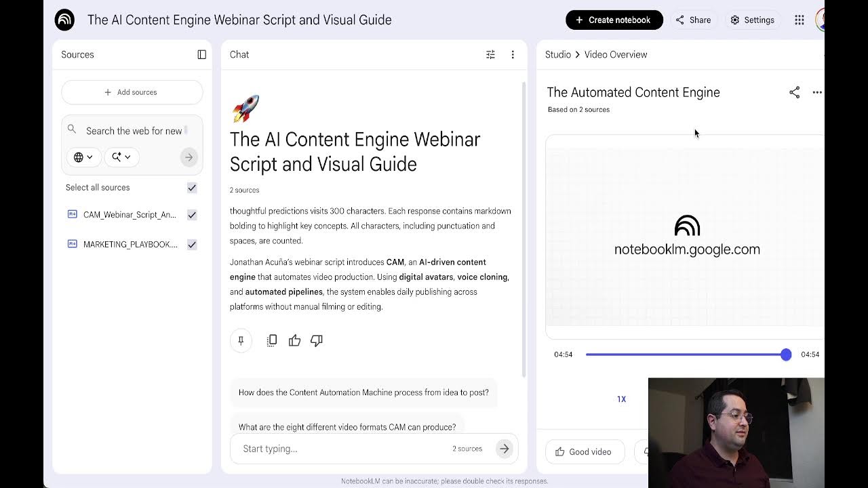
Task: Click the '2 sources' chat input counter
Action: click(467, 449)
